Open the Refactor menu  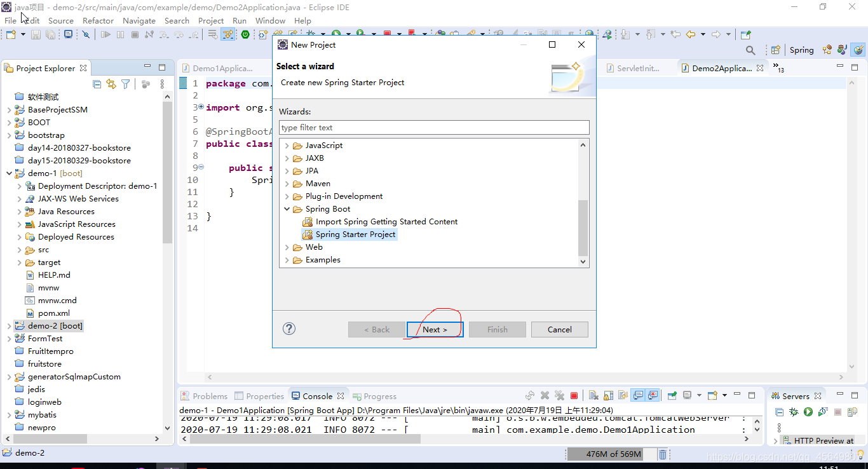(98, 20)
